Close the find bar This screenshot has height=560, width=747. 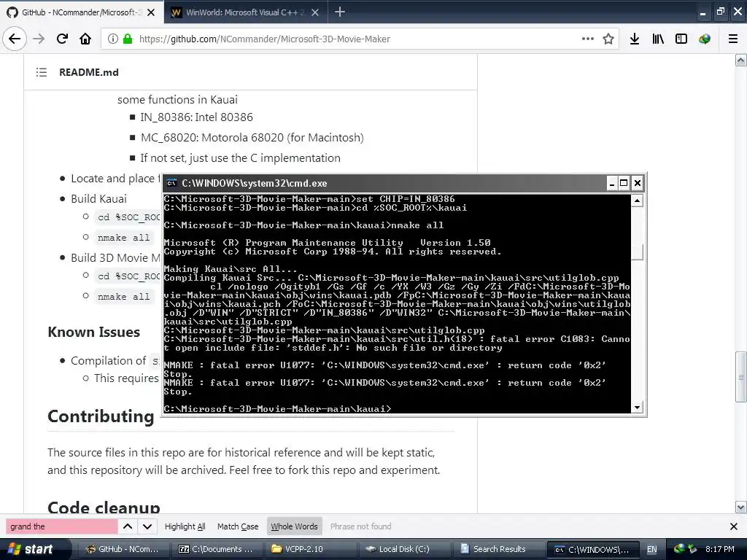734,526
